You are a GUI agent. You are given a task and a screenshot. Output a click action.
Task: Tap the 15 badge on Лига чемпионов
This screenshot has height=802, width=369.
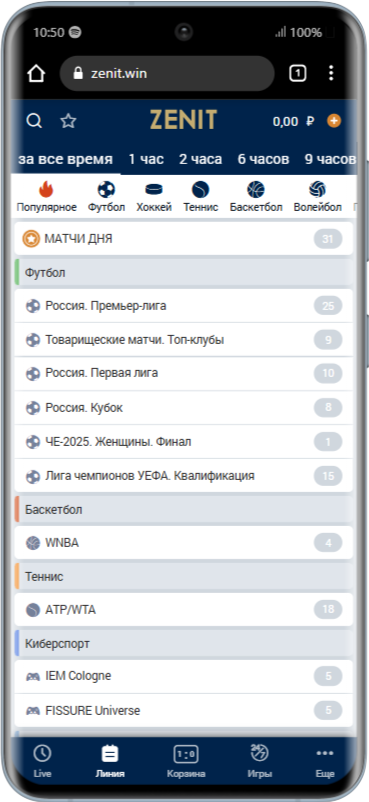[x=328, y=476]
